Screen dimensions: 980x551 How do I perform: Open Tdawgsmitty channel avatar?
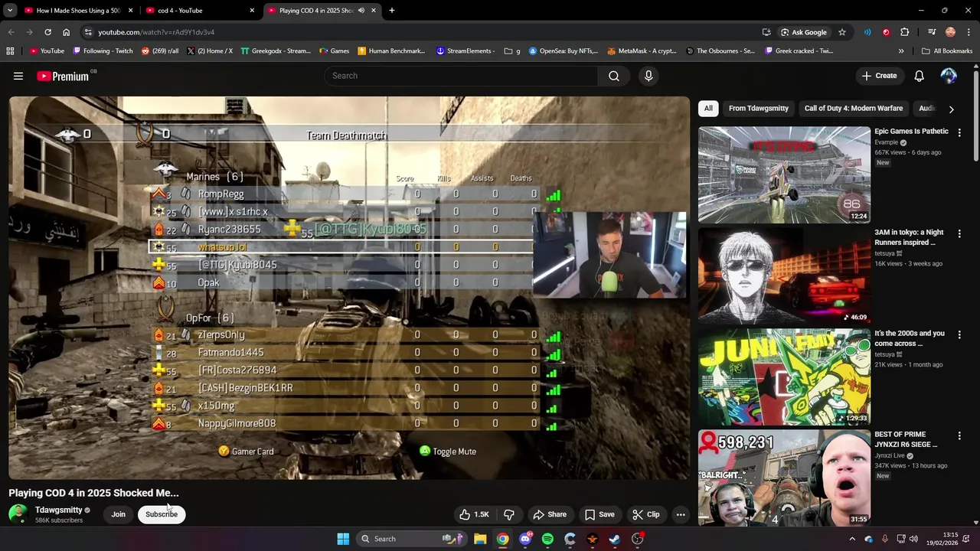[x=18, y=514]
